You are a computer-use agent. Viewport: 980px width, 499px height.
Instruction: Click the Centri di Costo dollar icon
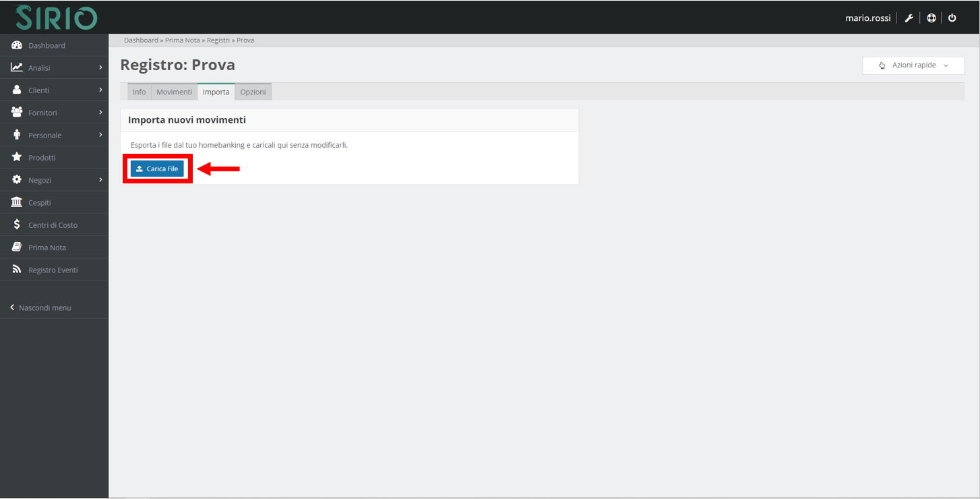(17, 225)
